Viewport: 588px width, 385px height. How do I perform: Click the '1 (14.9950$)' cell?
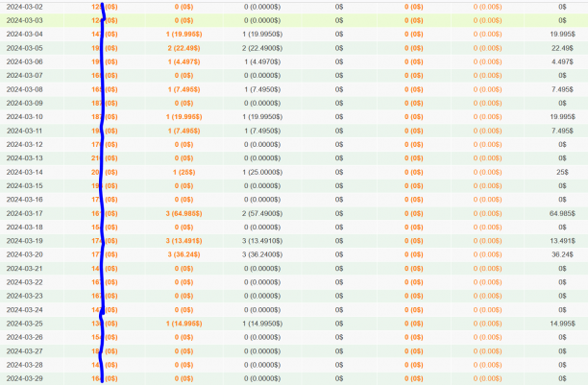point(262,324)
